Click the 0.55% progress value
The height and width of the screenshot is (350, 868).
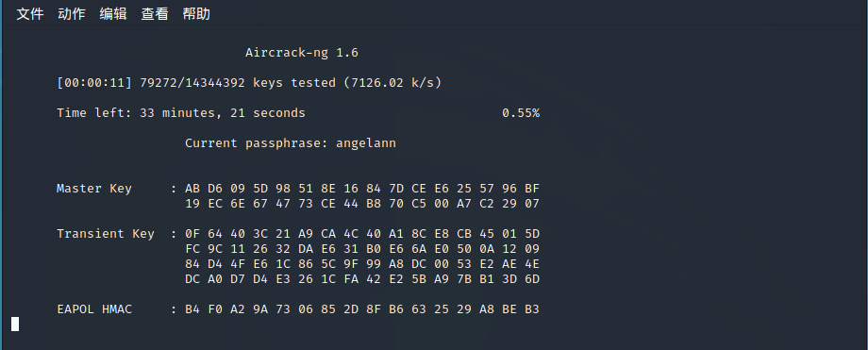(521, 113)
